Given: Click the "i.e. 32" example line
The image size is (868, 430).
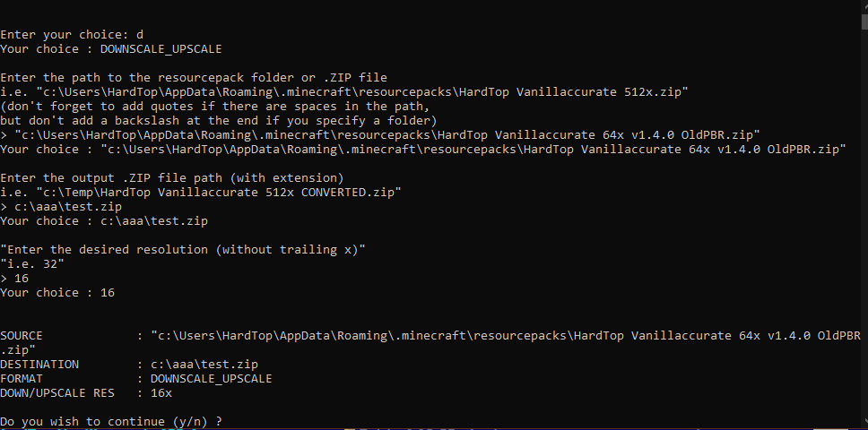Looking at the screenshot, I should 32,263.
